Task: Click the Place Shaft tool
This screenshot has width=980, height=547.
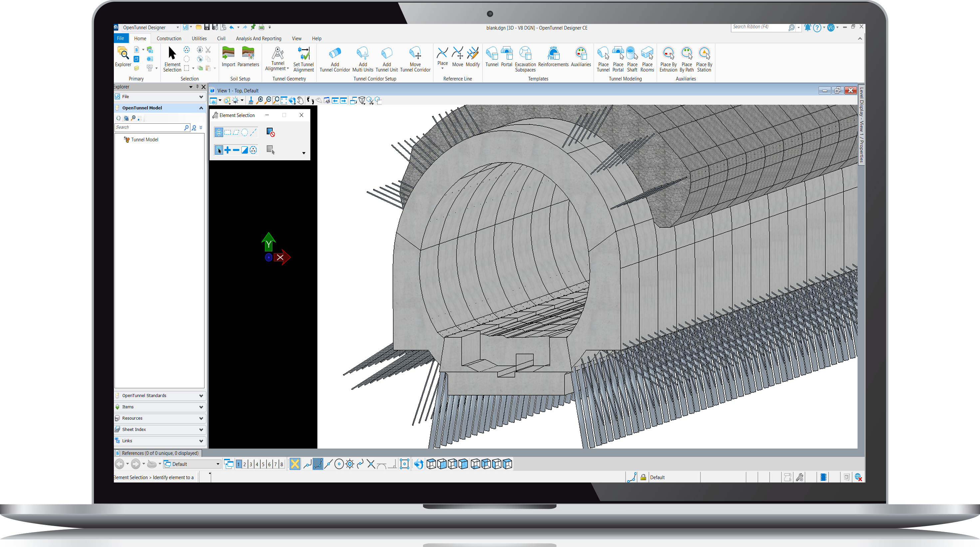Action: pyautogui.click(x=631, y=58)
